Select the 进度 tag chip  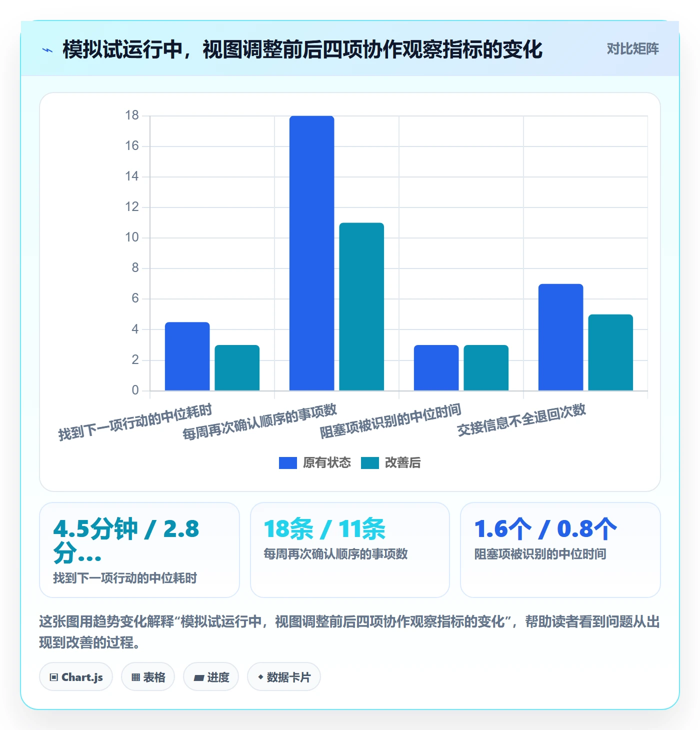(x=211, y=677)
